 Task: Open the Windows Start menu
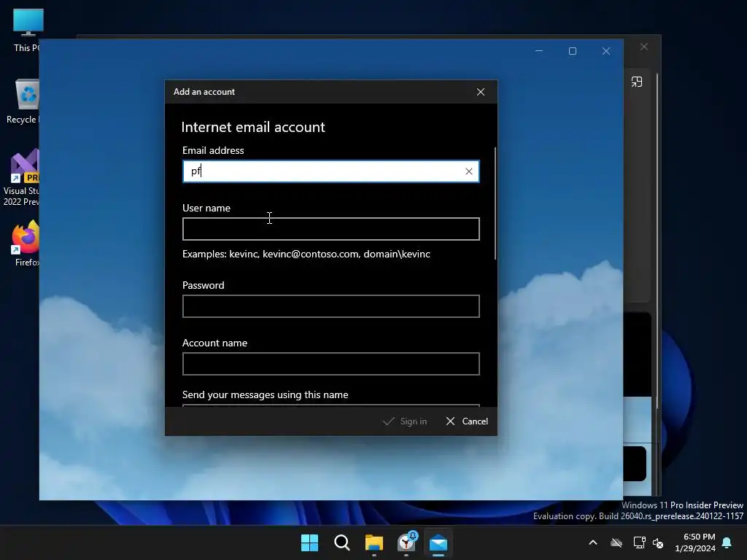pyautogui.click(x=309, y=542)
